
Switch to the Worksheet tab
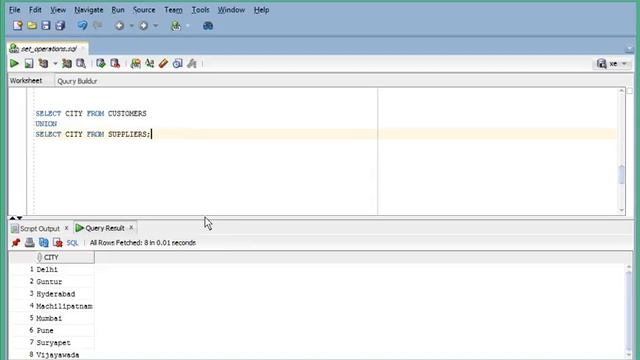click(x=26, y=81)
